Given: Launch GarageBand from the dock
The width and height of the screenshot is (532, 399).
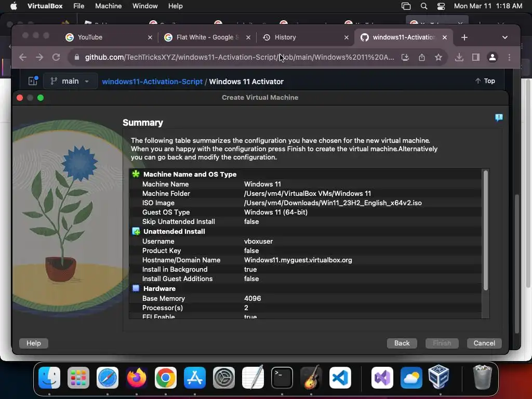Looking at the screenshot, I should click(x=311, y=378).
